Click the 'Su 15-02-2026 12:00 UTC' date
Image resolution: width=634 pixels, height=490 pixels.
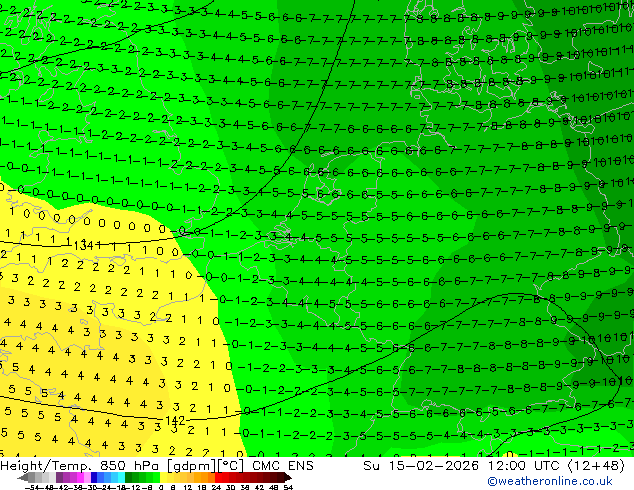click(463, 466)
